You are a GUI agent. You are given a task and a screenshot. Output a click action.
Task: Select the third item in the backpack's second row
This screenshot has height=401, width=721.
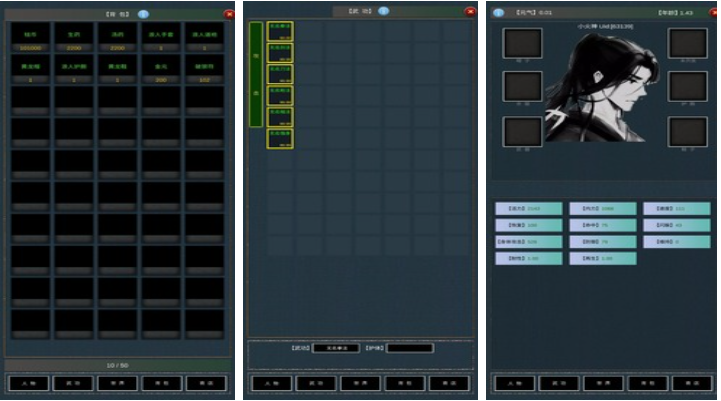tap(117, 69)
